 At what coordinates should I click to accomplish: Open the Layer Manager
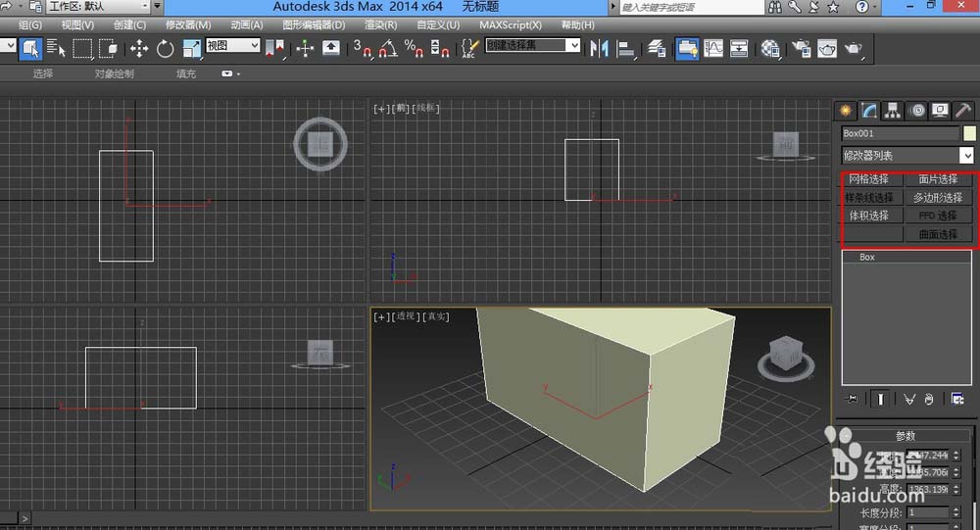click(x=656, y=48)
